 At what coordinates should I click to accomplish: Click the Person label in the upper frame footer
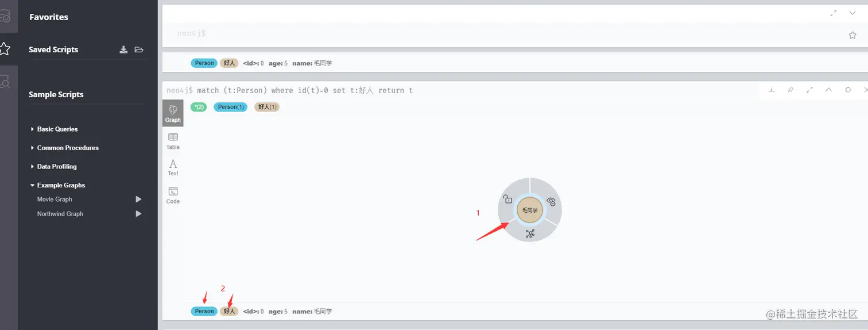204,63
